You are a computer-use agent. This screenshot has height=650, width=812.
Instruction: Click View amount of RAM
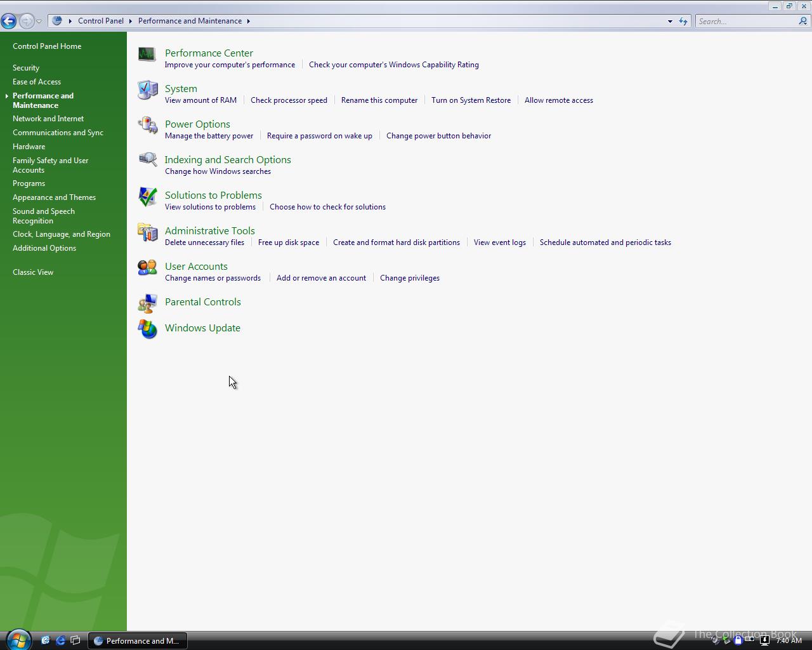pos(200,100)
